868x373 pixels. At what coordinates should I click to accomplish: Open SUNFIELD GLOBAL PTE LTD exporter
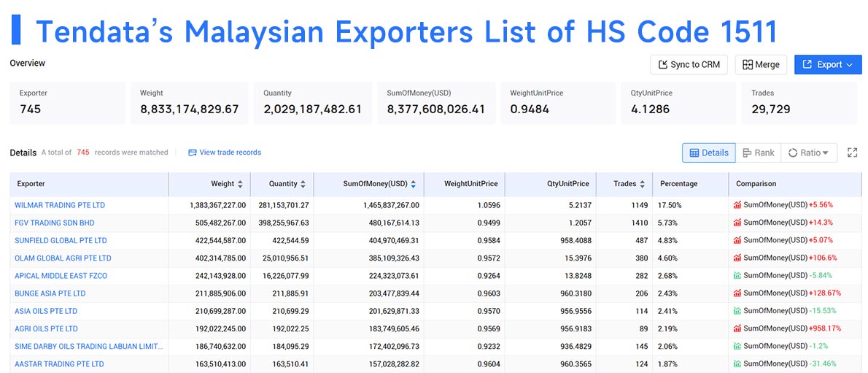(x=61, y=241)
